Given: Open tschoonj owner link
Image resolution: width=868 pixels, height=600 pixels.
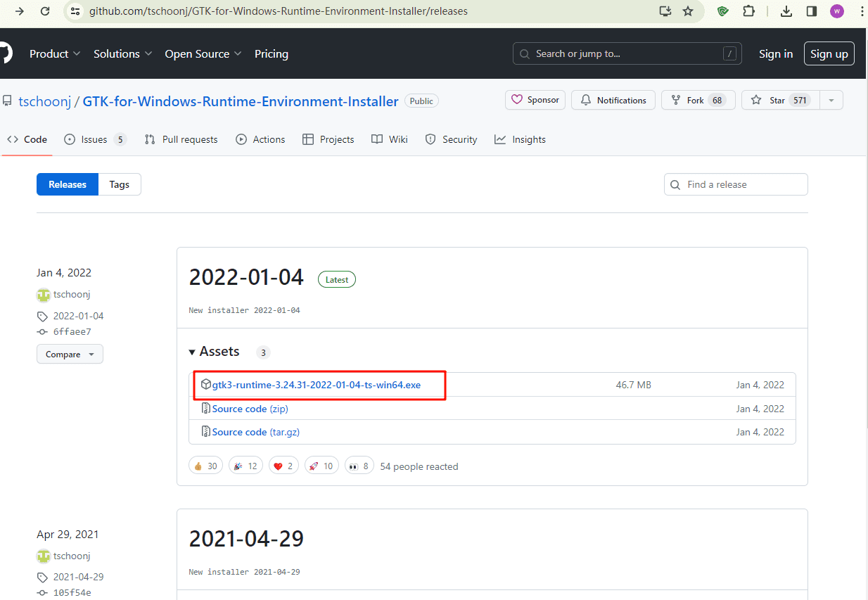Looking at the screenshot, I should [x=45, y=101].
